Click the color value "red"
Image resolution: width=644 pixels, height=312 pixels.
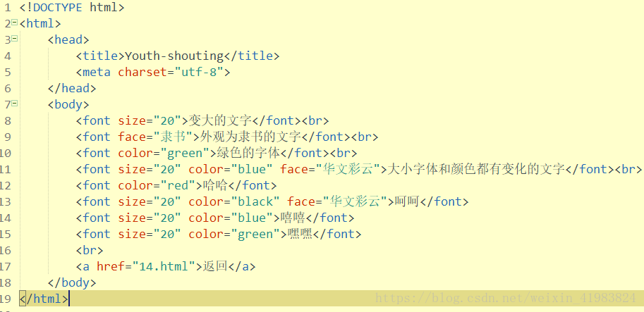point(178,186)
